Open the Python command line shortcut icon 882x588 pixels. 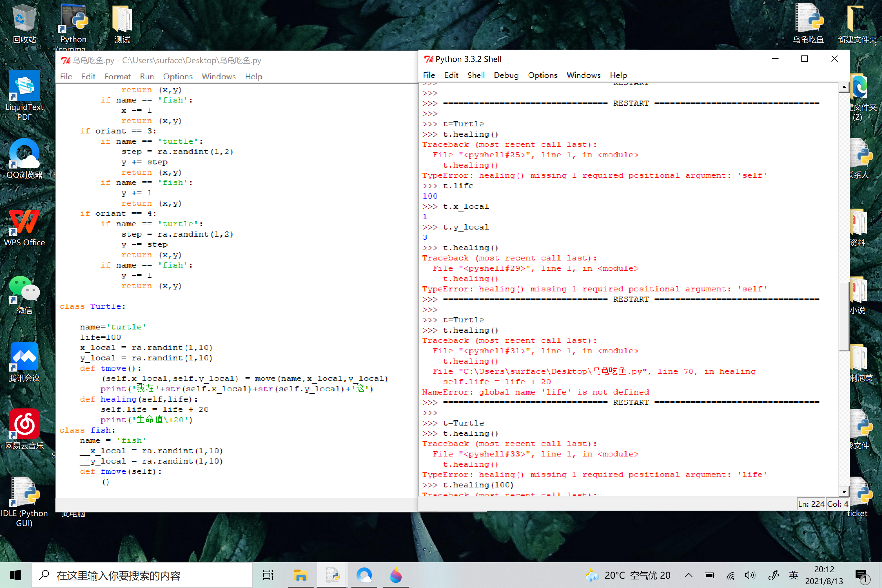[x=73, y=26]
